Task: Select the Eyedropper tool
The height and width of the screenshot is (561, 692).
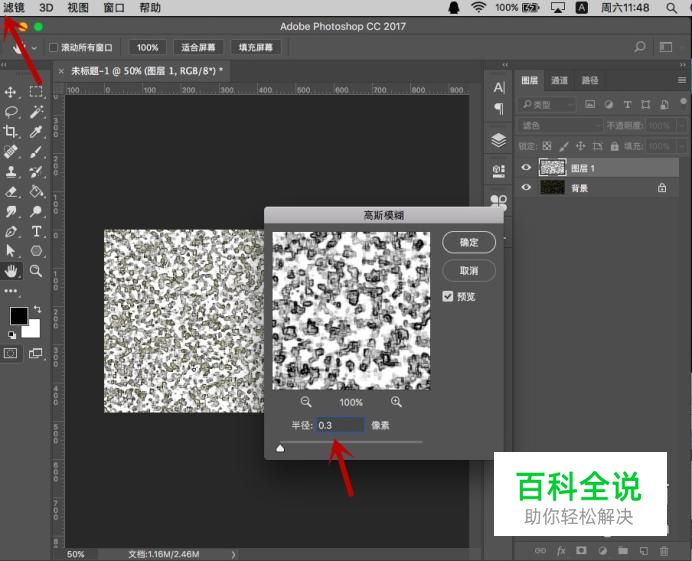Action: pos(36,131)
